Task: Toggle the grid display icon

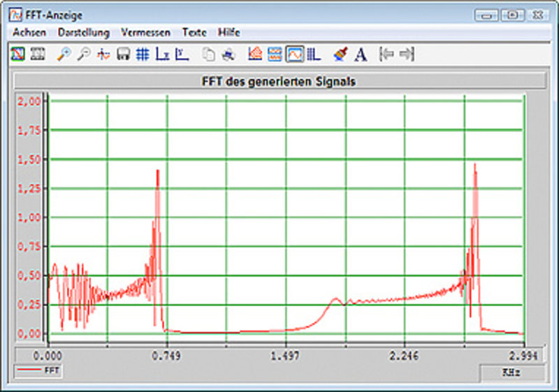Action: 143,55
